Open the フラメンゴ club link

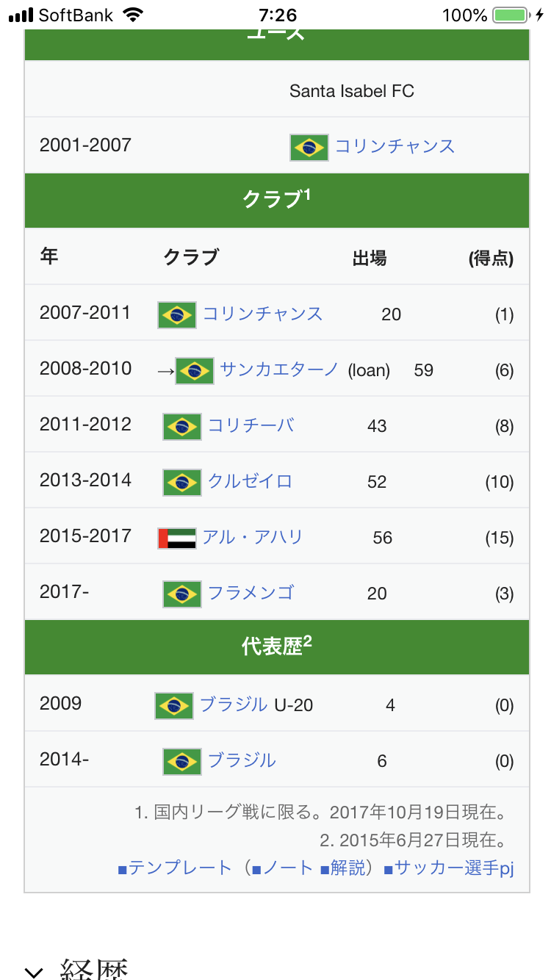[x=251, y=593]
